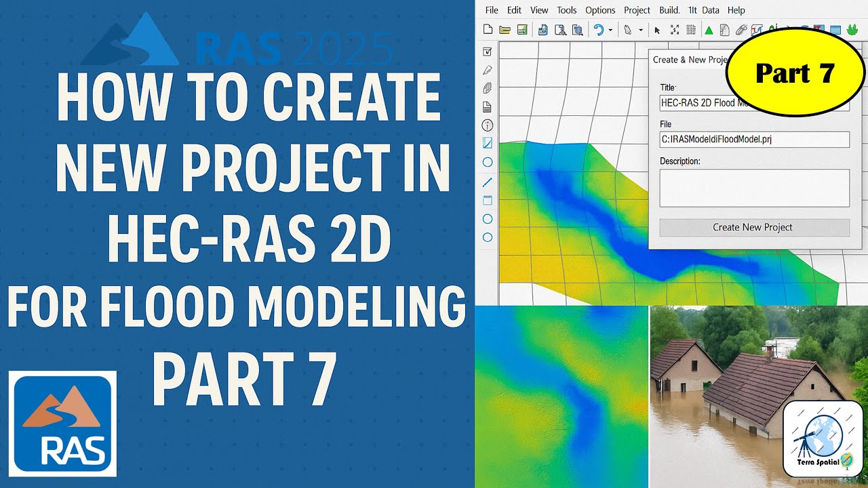
Task: Click the red-line chart toolbar icon
Action: pyautogui.click(x=757, y=30)
